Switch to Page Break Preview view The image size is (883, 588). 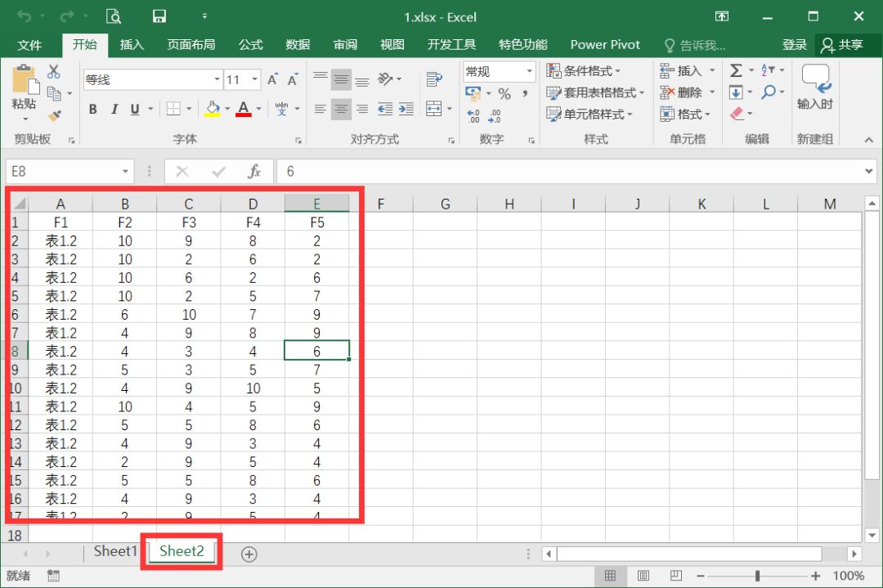pos(676,576)
